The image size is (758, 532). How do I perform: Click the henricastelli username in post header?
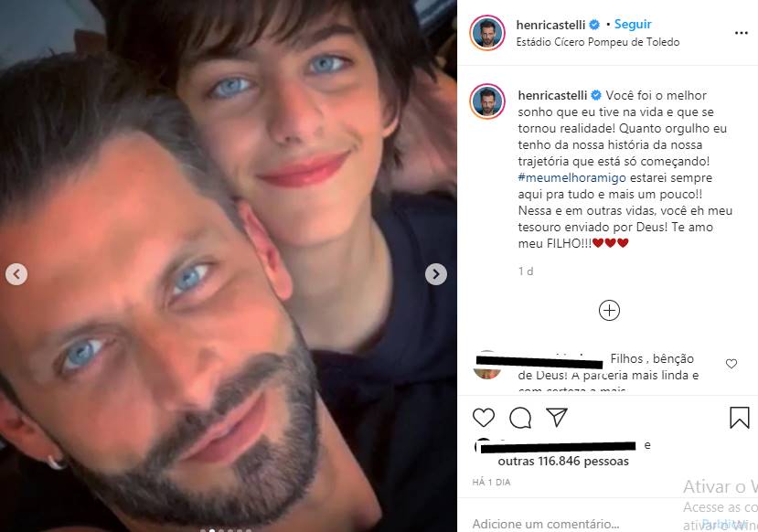(551, 25)
